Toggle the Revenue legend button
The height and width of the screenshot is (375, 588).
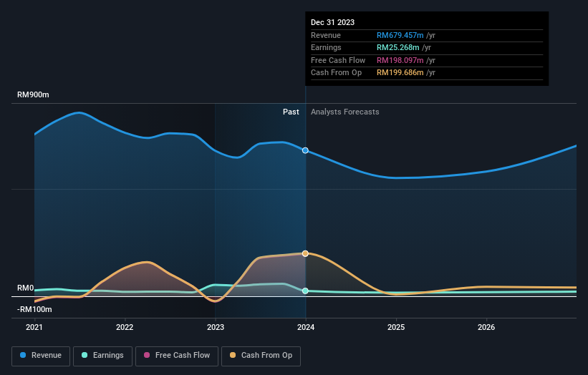point(41,356)
